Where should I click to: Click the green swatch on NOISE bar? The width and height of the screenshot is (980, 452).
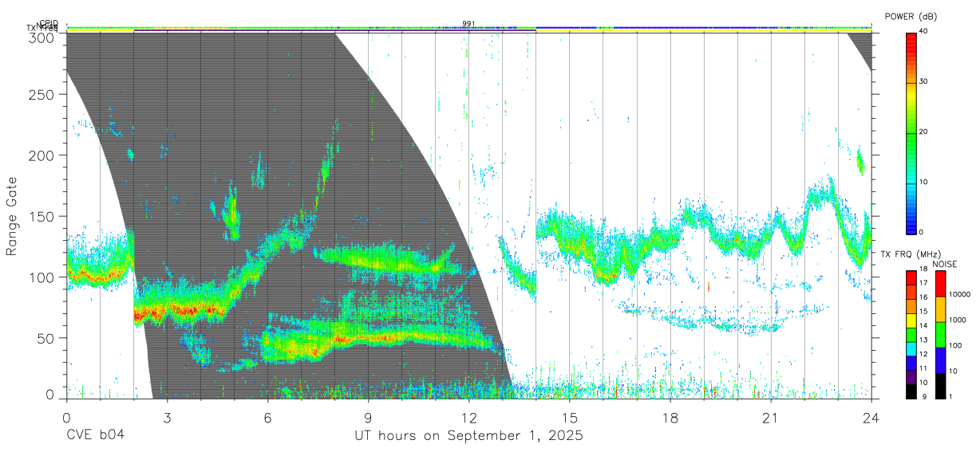939,334
